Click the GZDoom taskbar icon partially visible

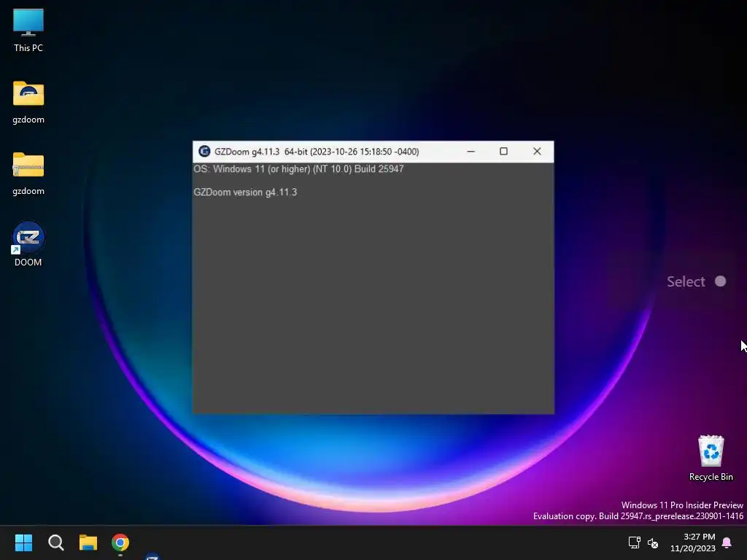[x=152, y=556]
